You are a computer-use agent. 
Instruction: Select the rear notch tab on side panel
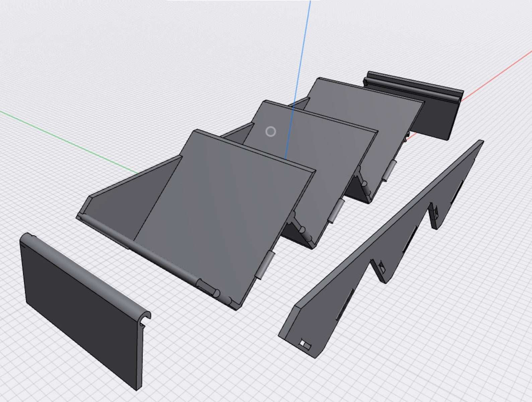click(436, 214)
